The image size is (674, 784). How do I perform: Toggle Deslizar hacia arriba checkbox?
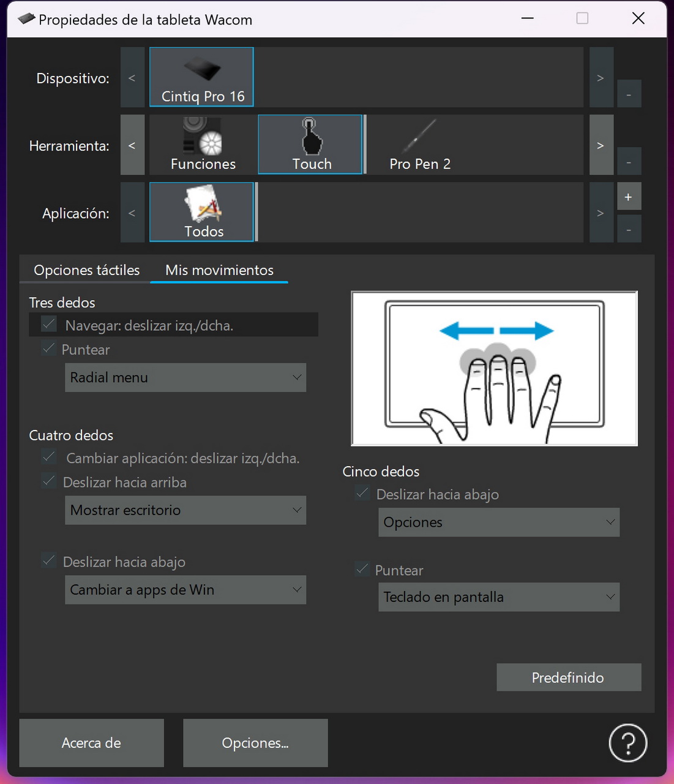49,481
